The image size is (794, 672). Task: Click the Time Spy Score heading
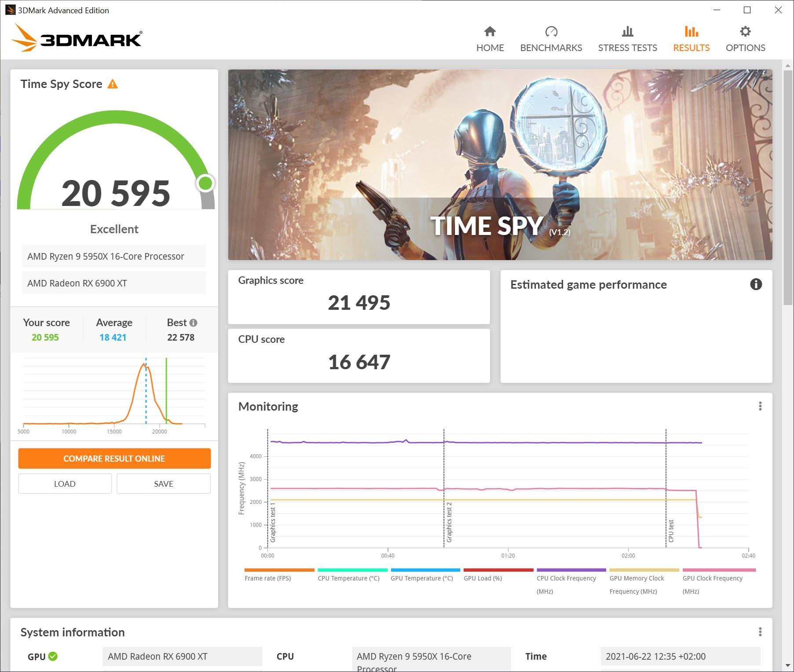coord(61,84)
